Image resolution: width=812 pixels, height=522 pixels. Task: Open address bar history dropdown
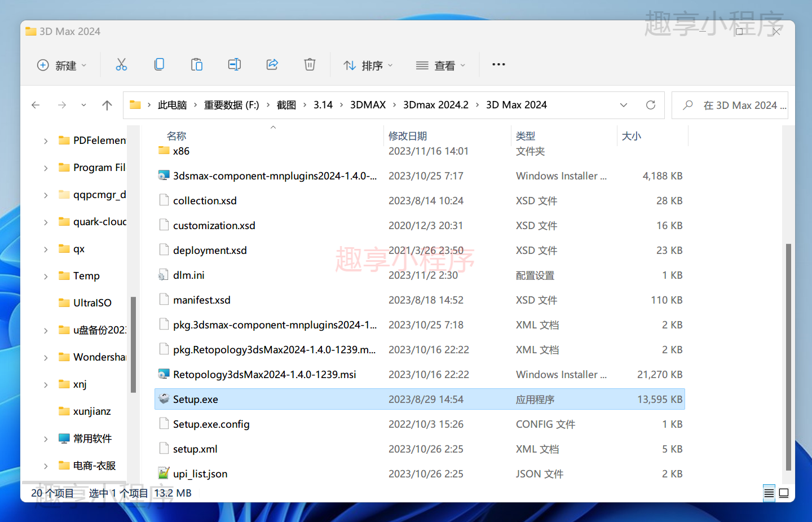pyautogui.click(x=624, y=105)
